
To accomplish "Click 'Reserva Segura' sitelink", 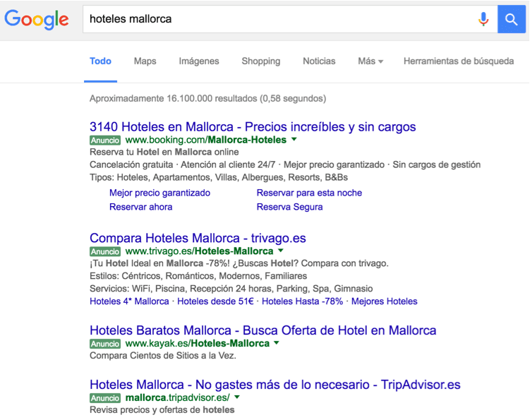I will (289, 207).
